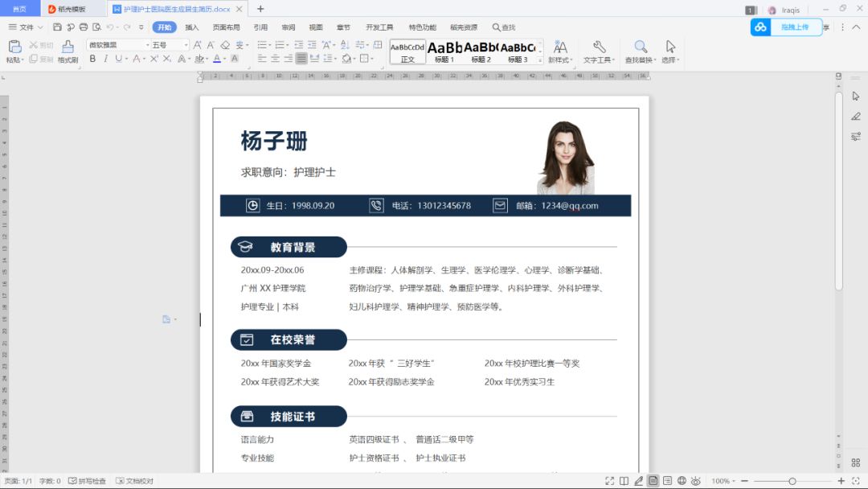Viewport: 868px width, 489px height.
Task: Open Print Preview from quick access toolbar
Action: (97, 27)
